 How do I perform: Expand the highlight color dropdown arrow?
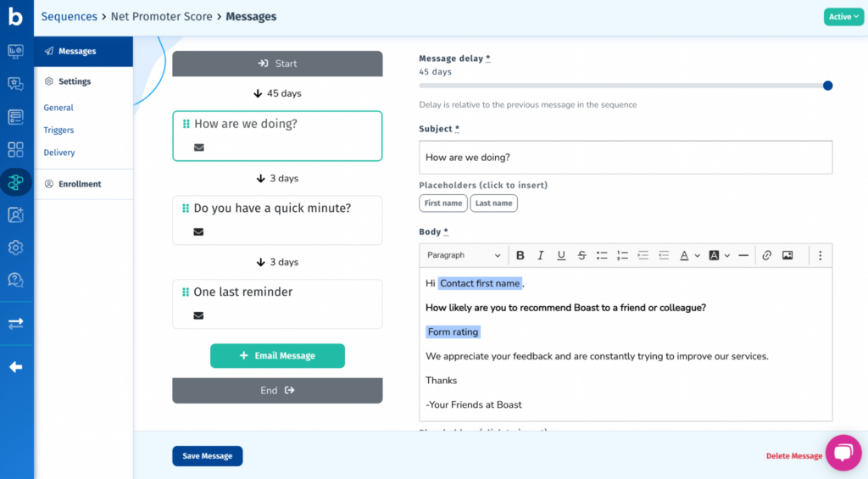click(x=727, y=256)
